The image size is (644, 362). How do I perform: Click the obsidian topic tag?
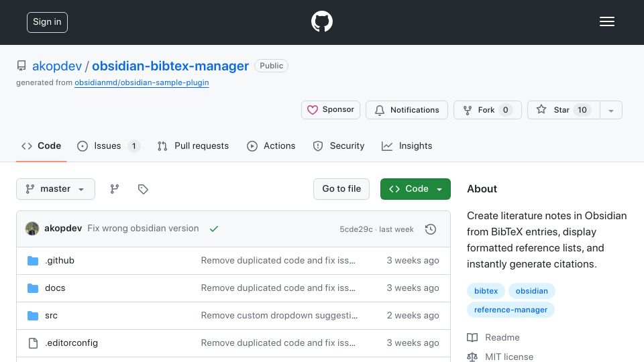point(531,291)
